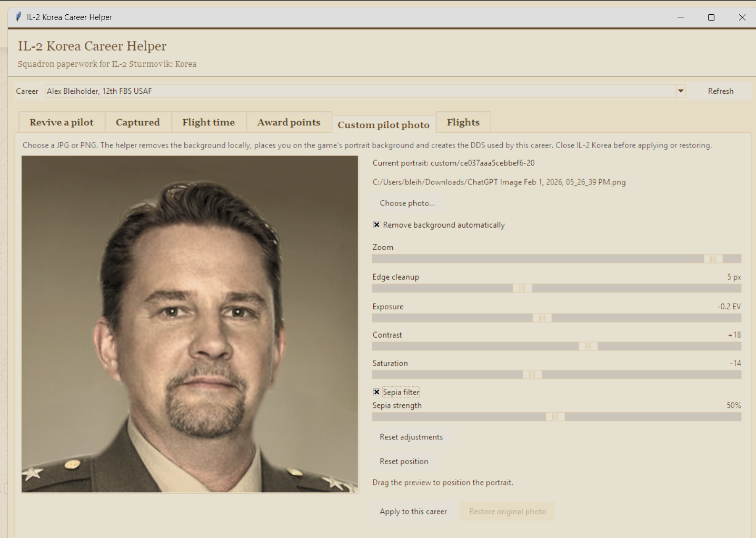The width and height of the screenshot is (756, 538).
Task: Click the Zoom slider handle
Action: point(713,259)
